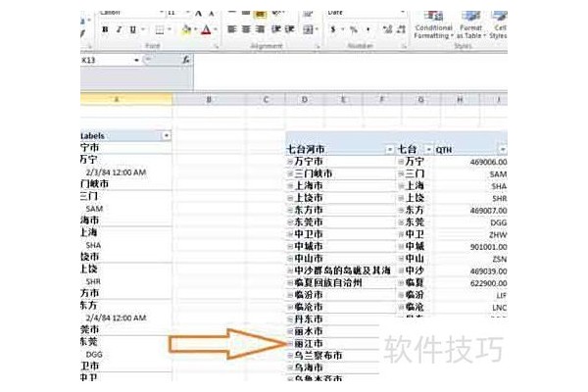Collapse the 上海市 pivot row

point(290,186)
